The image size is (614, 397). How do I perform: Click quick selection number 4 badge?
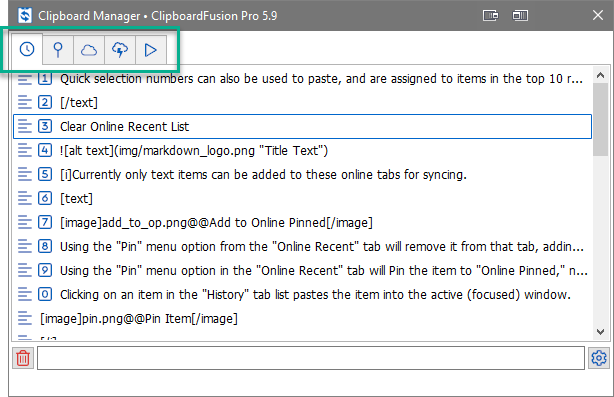[45, 150]
